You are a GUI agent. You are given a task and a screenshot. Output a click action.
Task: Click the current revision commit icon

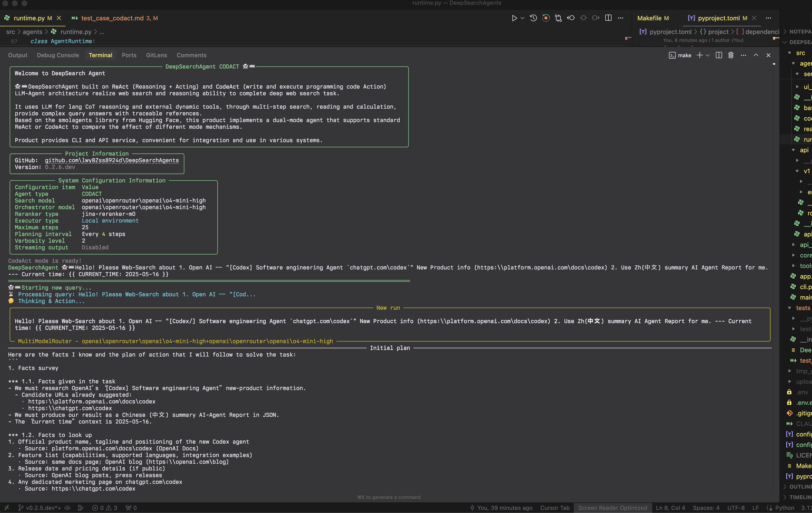click(583, 18)
